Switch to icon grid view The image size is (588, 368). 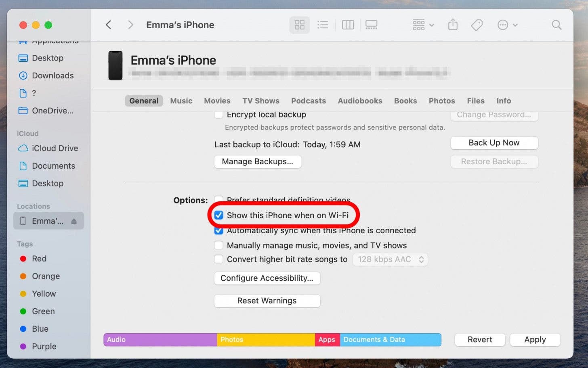pos(299,25)
